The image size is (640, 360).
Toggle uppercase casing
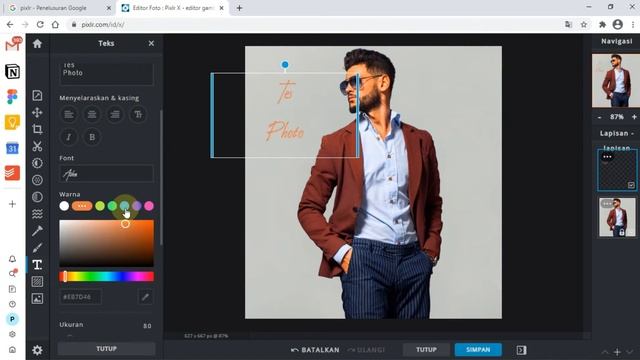pos(138,115)
